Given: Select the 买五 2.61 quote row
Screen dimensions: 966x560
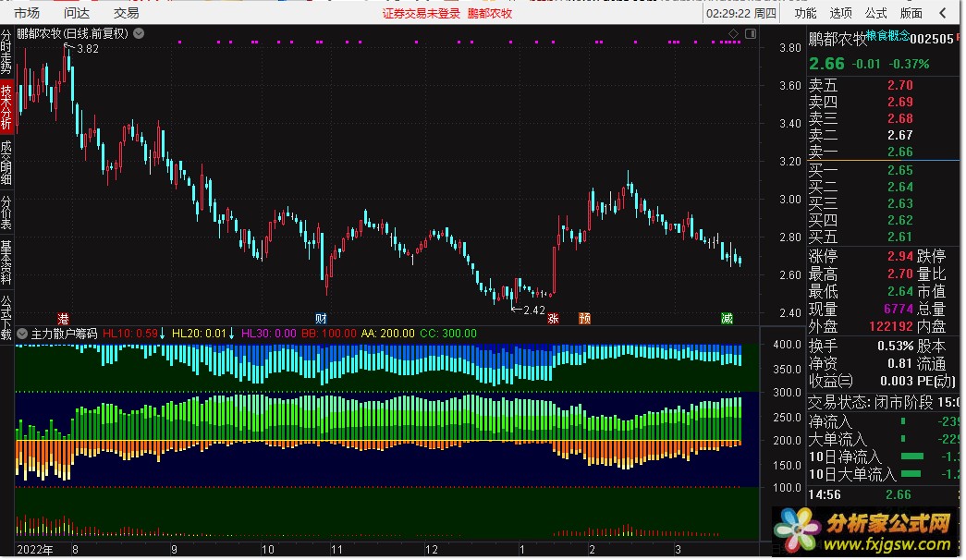Looking at the screenshot, I should [x=885, y=237].
